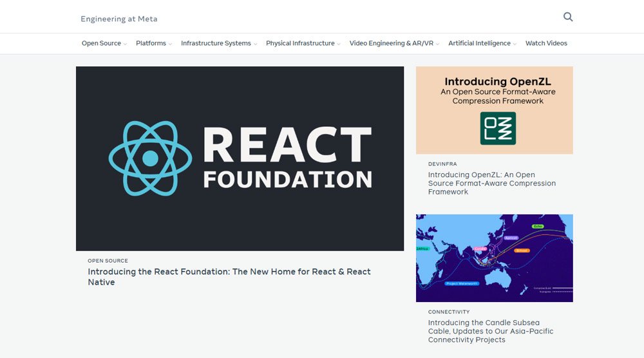
Task: Select the Infrastructure Systems menu item
Action: click(216, 43)
